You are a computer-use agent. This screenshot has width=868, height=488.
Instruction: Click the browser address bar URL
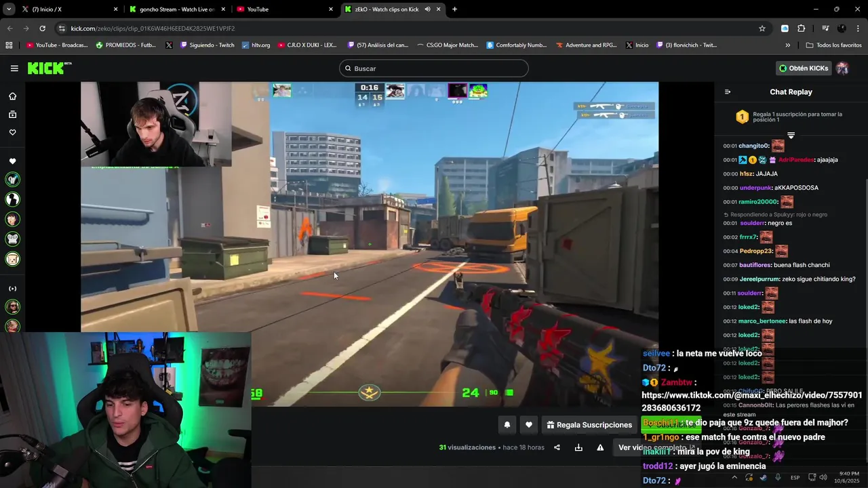tap(153, 28)
